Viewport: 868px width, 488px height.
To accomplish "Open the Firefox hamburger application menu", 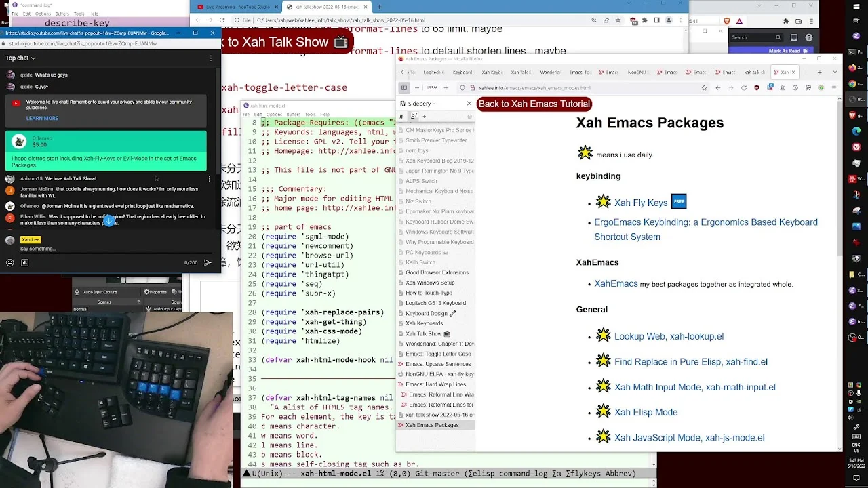I will pos(833,88).
